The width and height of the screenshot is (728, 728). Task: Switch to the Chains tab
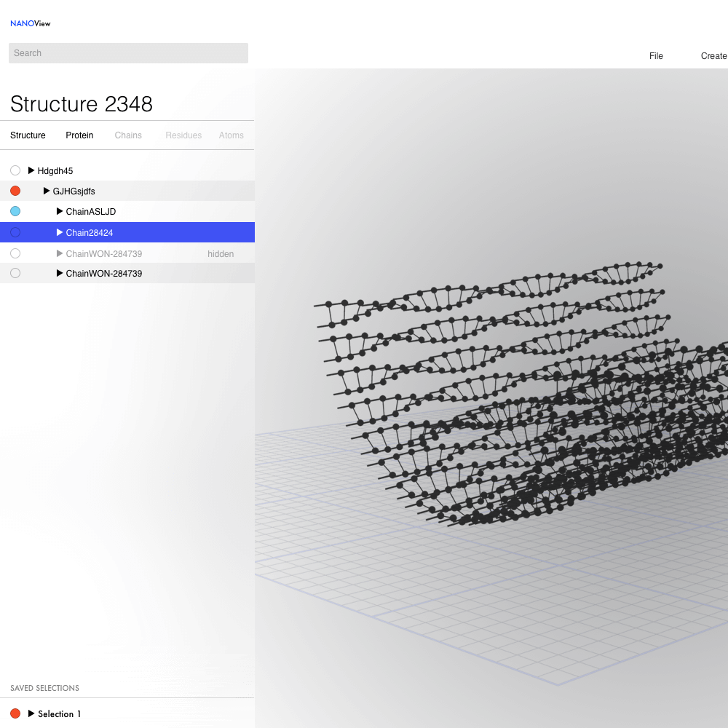(128, 135)
